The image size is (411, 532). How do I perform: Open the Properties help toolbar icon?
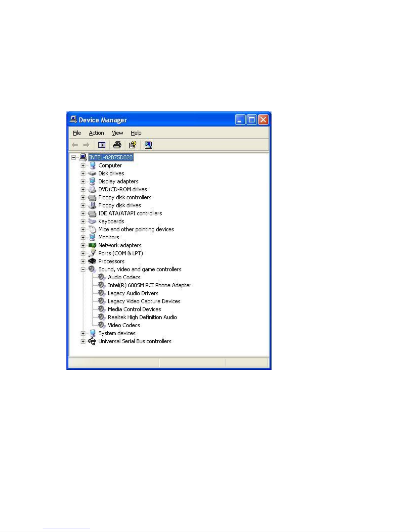point(133,145)
